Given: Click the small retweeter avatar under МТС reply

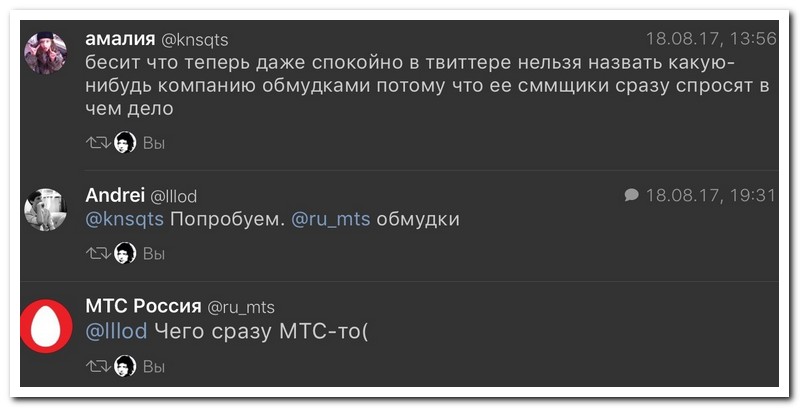Looking at the screenshot, I should [x=125, y=367].
